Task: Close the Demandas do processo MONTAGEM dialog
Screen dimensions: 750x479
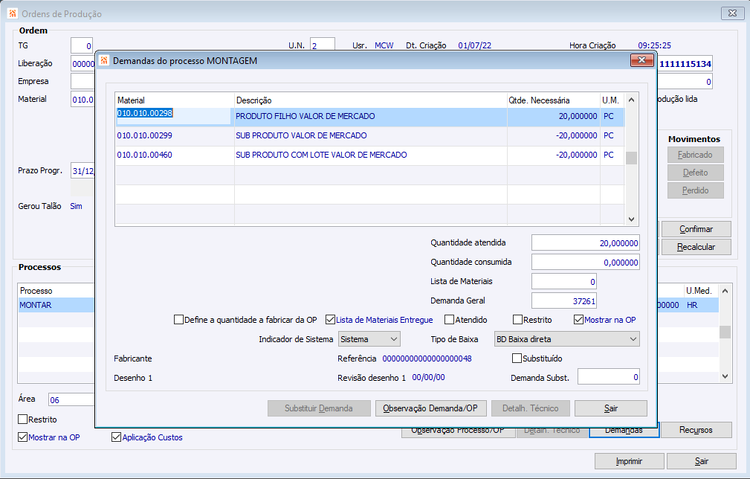Action: tap(641, 60)
